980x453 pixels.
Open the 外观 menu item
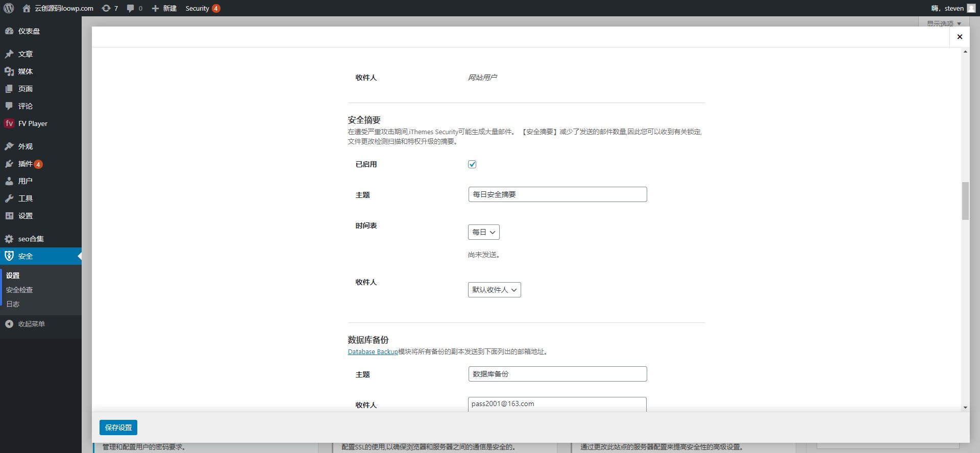point(41,146)
